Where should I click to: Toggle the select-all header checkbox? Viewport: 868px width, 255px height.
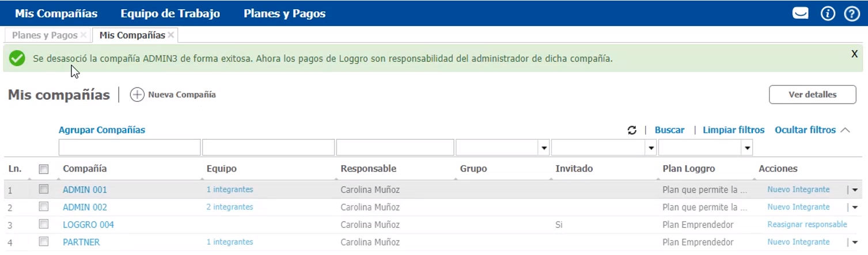point(44,169)
